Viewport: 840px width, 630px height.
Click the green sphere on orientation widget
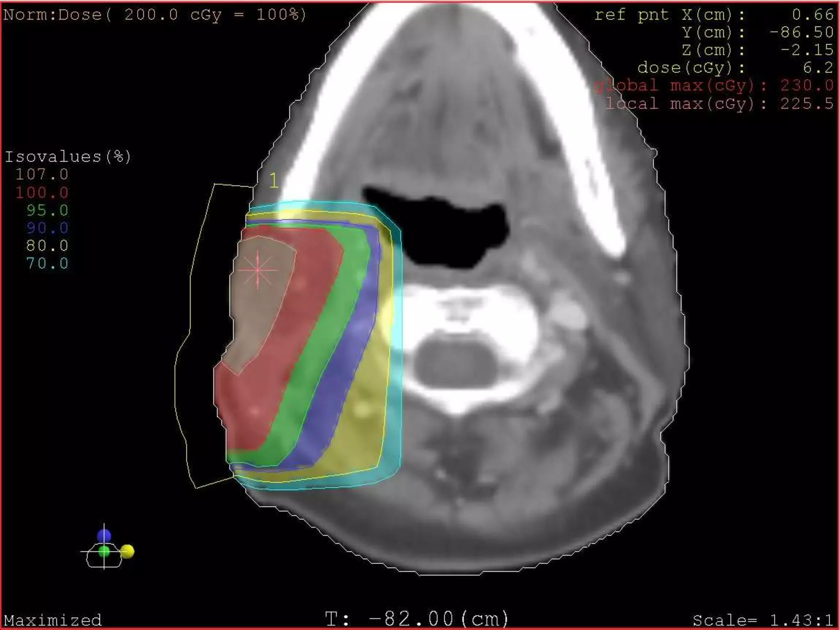coord(104,551)
